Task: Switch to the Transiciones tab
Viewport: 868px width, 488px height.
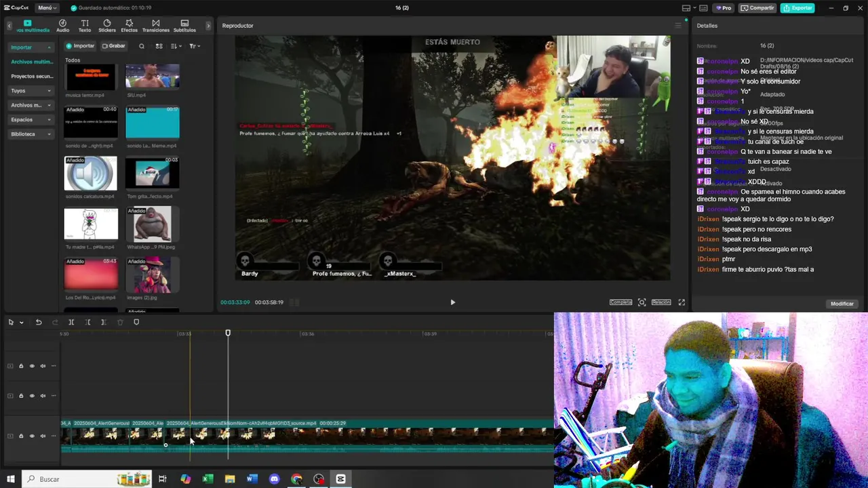Action: (x=156, y=26)
